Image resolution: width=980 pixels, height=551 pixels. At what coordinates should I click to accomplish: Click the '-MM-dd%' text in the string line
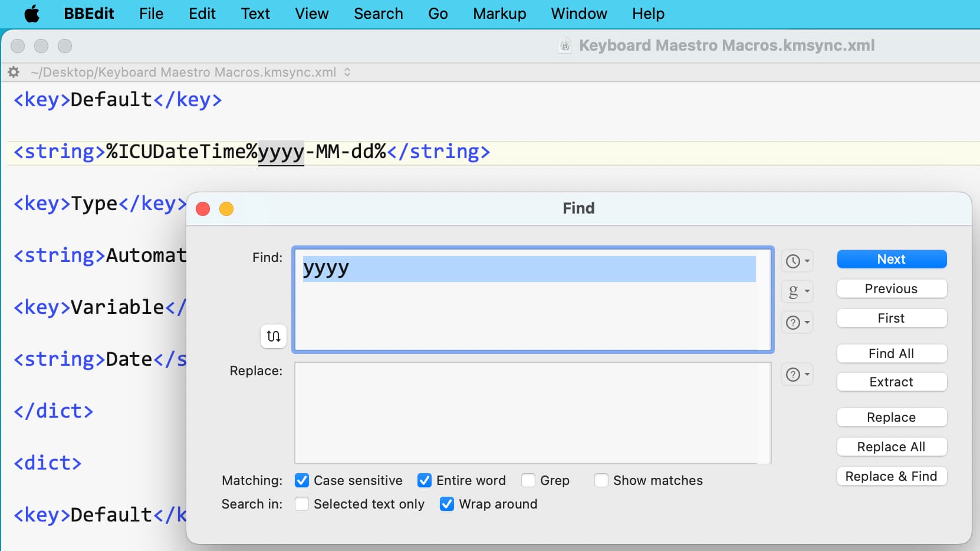tap(346, 152)
